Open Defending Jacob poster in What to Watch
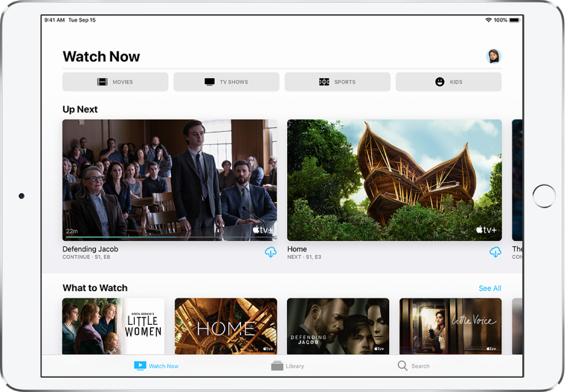The height and width of the screenshot is (392, 566). pos(338,327)
